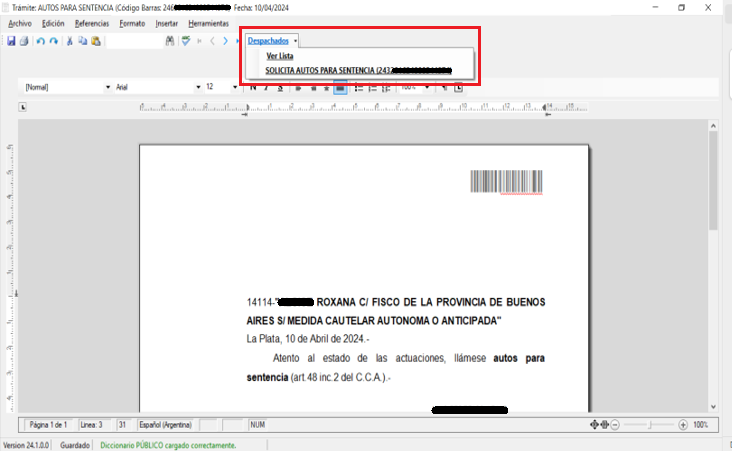
Task: Click the Save disk icon
Action: 11,41
